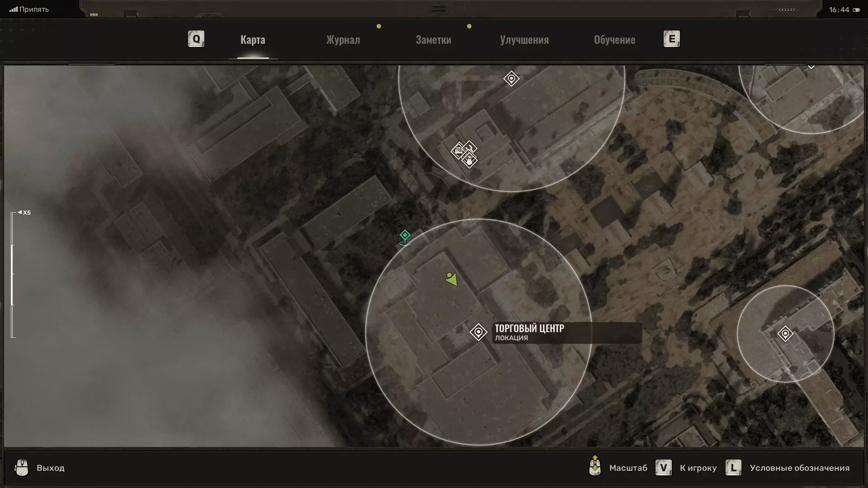Click К игроку to center on player
This screenshot has height=488, width=868.
click(x=698, y=468)
